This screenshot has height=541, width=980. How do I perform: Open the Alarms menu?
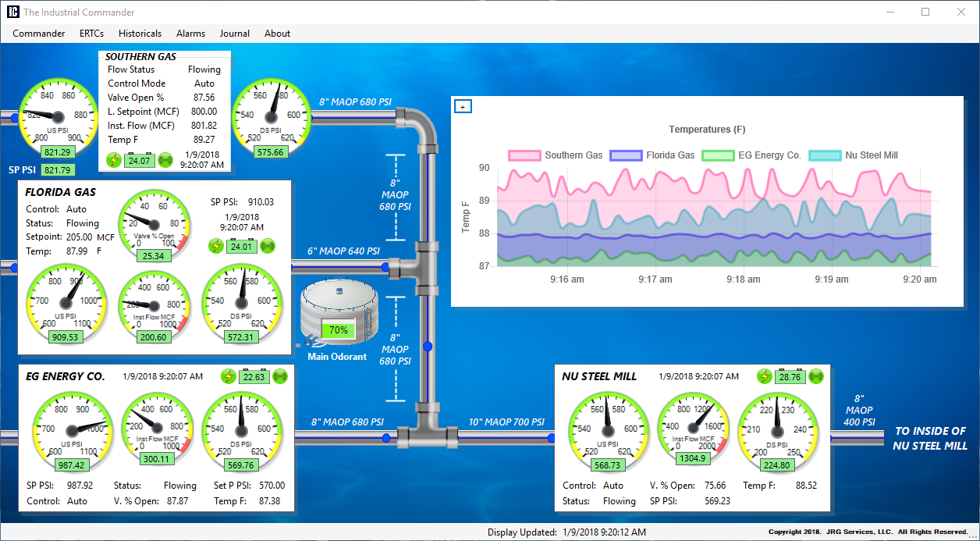click(190, 34)
